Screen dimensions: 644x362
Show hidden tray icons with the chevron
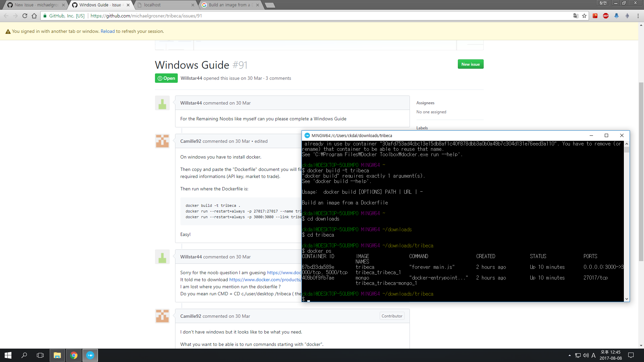pyautogui.click(x=570, y=356)
